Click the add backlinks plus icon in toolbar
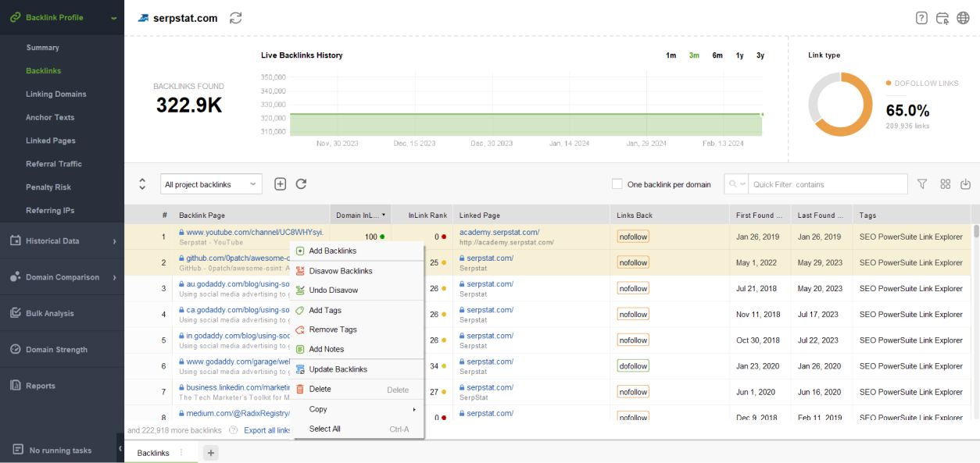980x463 pixels. point(281,184)
